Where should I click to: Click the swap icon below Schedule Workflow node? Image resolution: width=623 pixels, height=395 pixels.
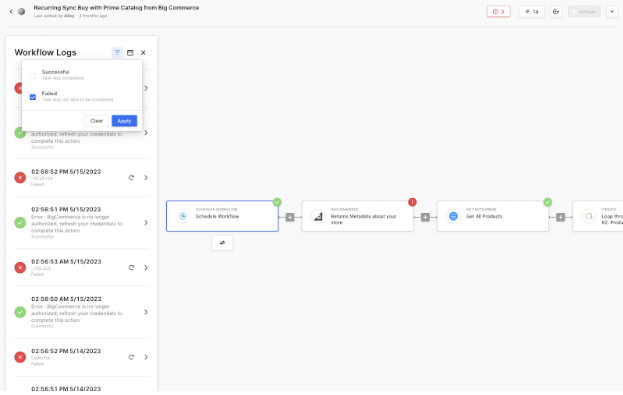pos(222,243)
